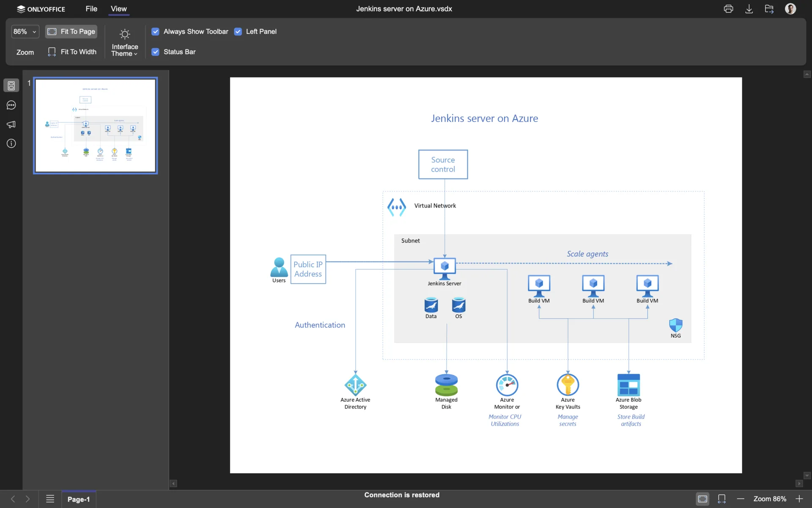The image size is (812, 508).
Task: Open feedback megaphone sidebar icon
Action: point(11,124)
